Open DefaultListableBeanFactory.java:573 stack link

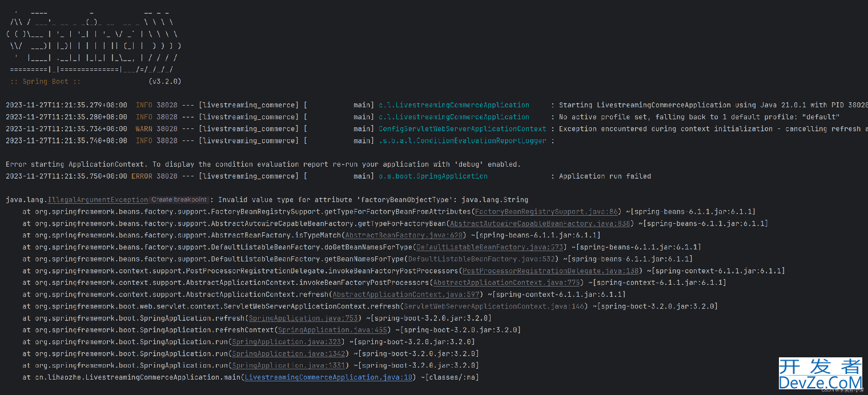pyautogui.click(x=490, y=247)
